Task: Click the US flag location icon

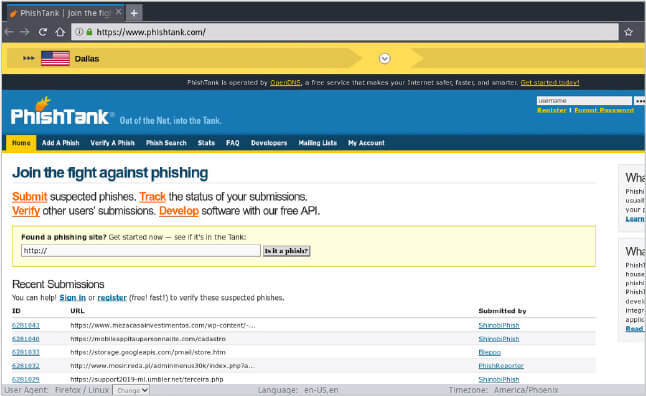Action: coord(55,59)
